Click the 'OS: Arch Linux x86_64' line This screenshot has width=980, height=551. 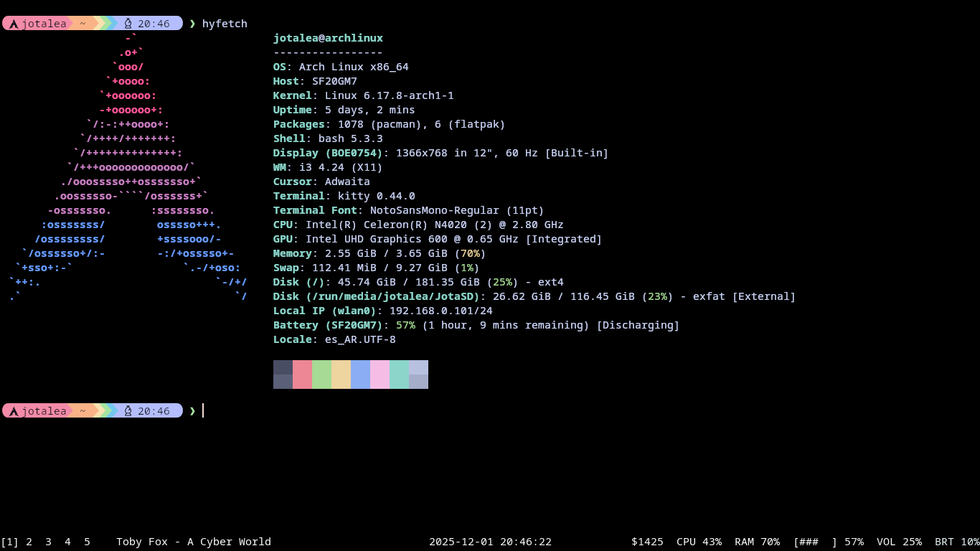[341, 67]
